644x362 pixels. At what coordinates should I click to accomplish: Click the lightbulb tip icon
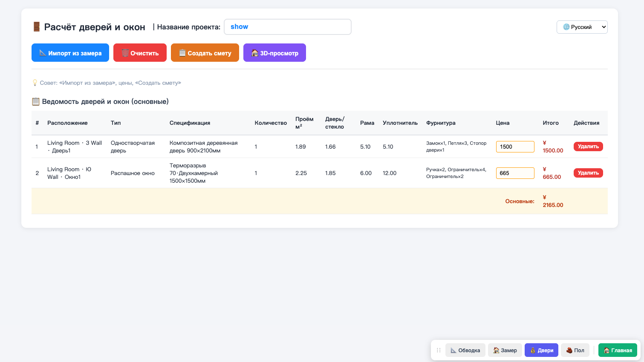[x=35, y=83]
